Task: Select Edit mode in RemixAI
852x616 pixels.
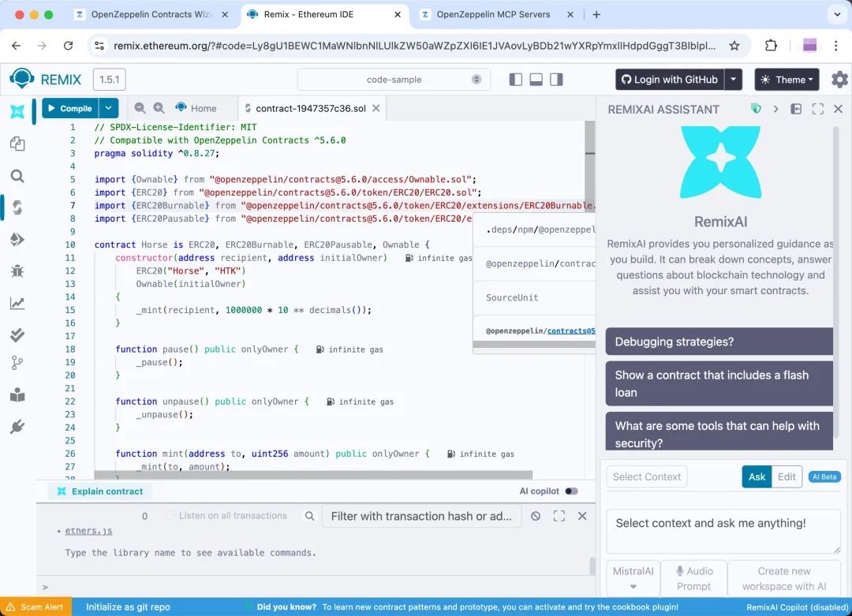Action: click(x=787, y=476)
